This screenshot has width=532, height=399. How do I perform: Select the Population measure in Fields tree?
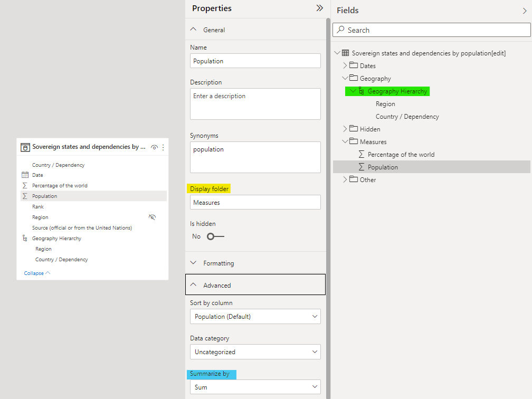tap(383, 167)
